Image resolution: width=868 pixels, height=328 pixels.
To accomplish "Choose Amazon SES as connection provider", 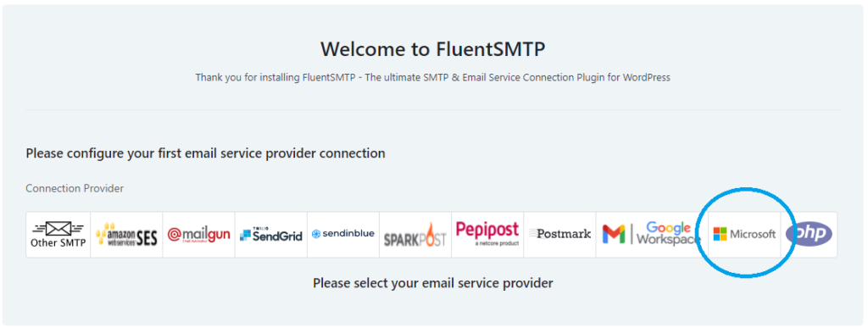I will click(126, 235).
